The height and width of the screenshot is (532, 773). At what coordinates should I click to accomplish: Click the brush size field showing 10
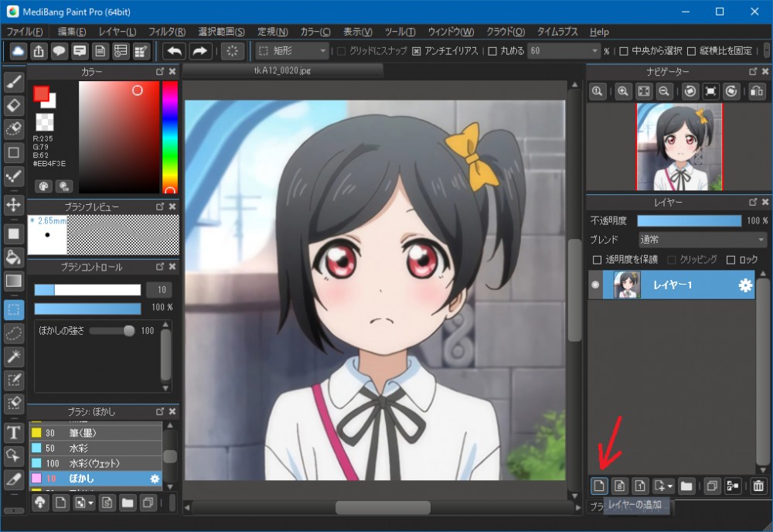(158, 289)
